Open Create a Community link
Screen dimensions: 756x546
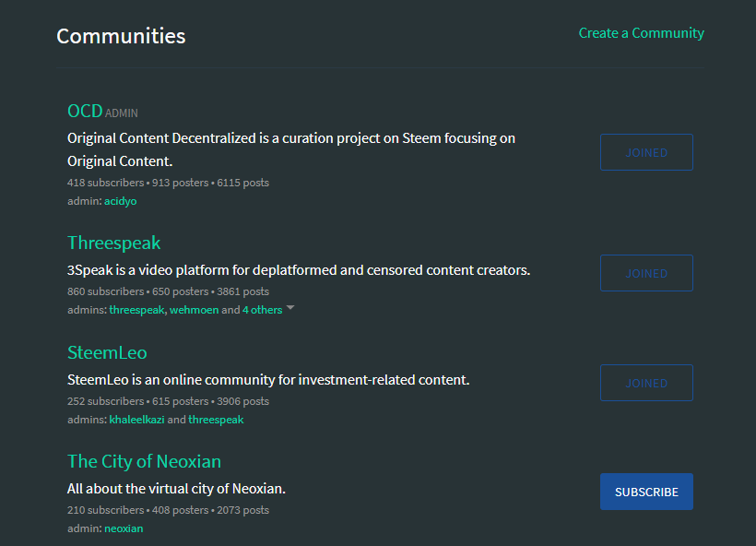point(642,33)
